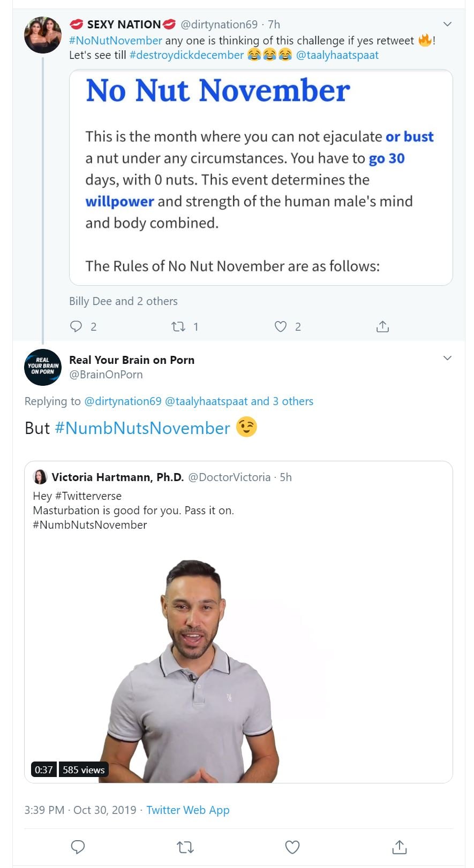Share the SEXY NATION tweet
The width and height of the screenshot is (474, 868).
[x=382, y=326]
